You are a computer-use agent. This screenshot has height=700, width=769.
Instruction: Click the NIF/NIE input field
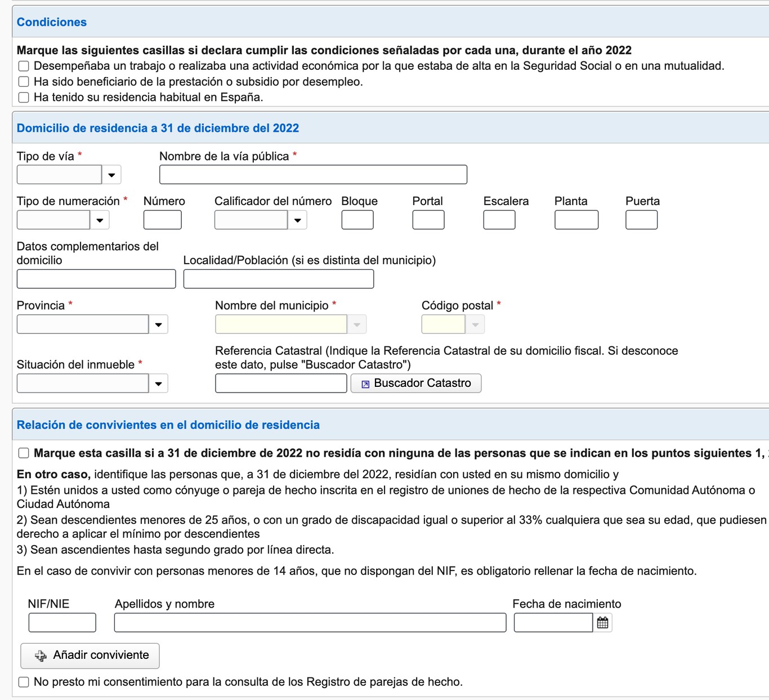62,623
